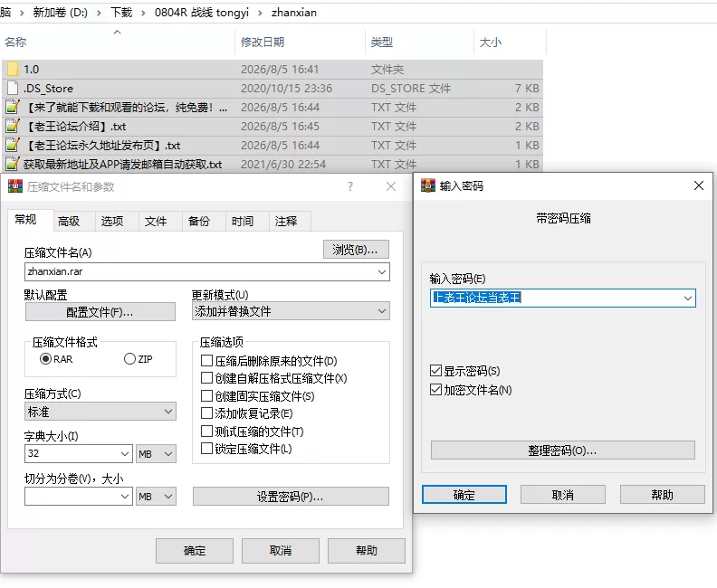This screenshot has height=588, width=717.
Task: Uncheck 显示密码 checkbox
Action: (x=435, y=371)
